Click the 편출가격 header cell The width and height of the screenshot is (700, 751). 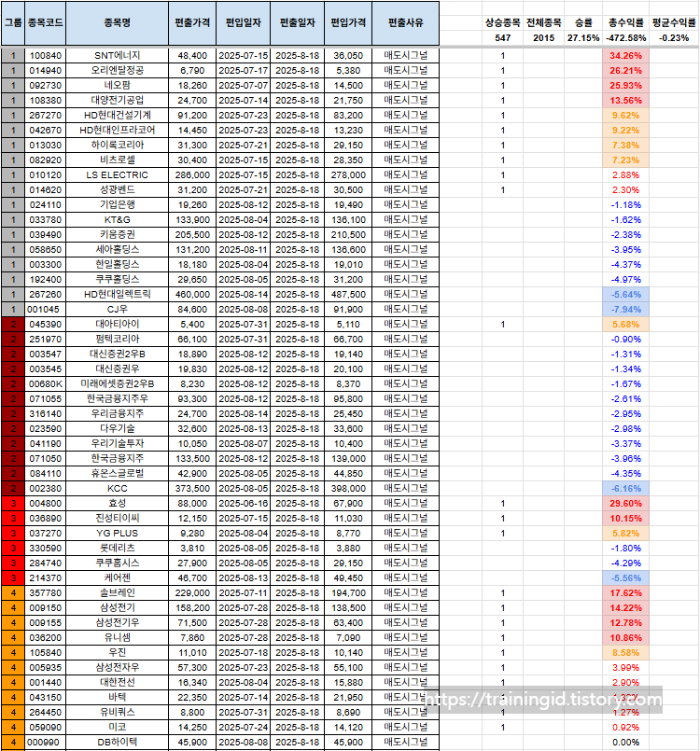192,23
